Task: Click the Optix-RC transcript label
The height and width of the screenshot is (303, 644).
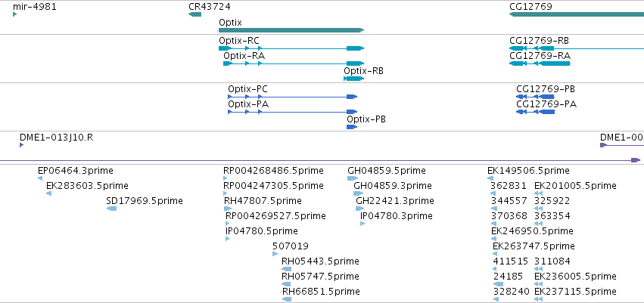Action: click(x=238, y=40)
